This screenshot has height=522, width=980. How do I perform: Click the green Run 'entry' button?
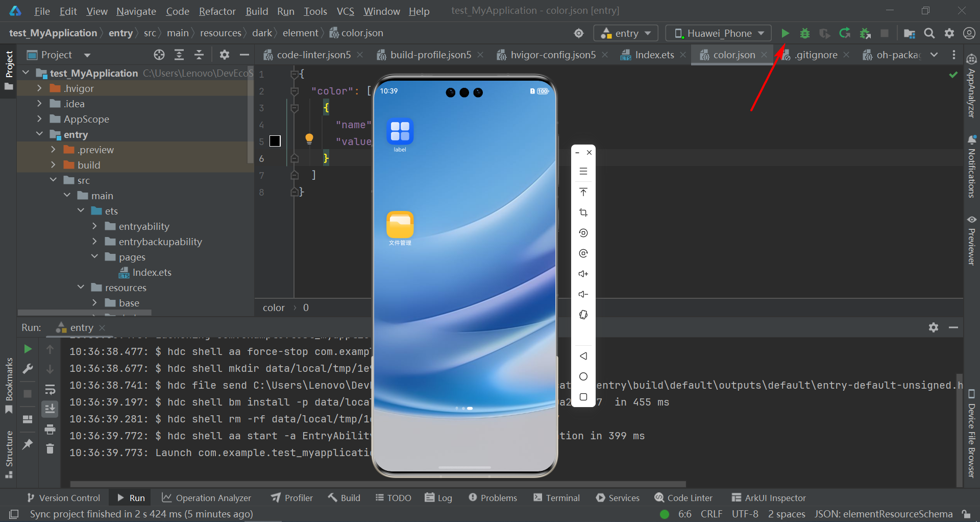pos(785,33)
